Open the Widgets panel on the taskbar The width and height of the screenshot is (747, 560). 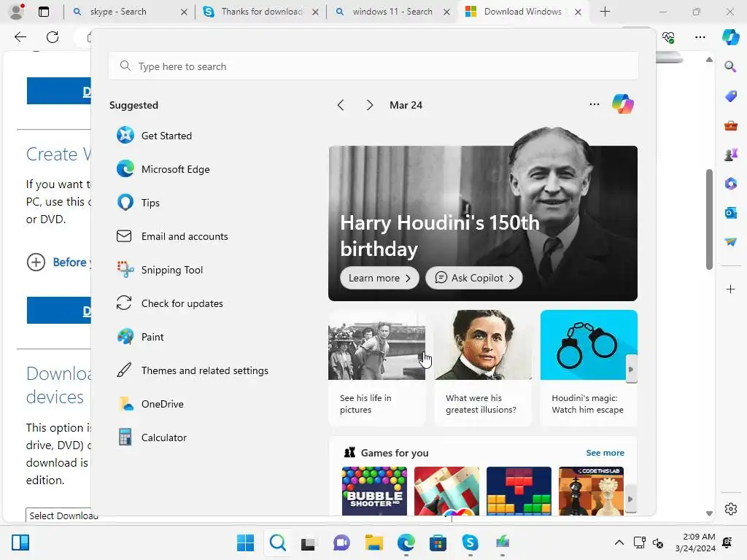click(x=20, y=542)
